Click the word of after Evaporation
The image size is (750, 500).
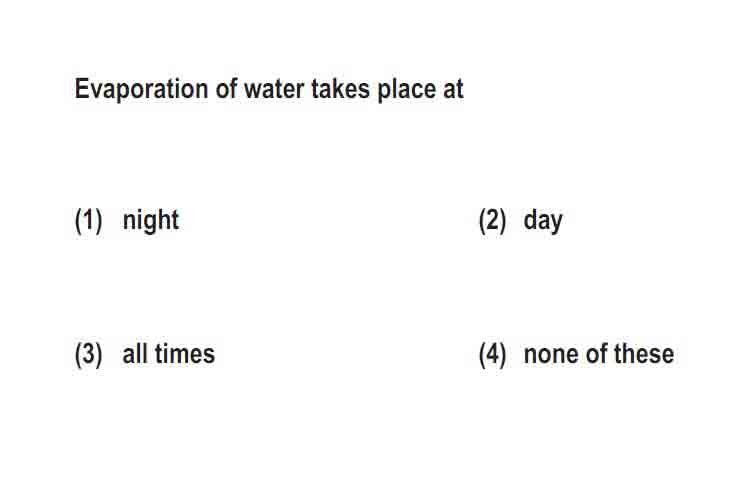click(226, 89)
